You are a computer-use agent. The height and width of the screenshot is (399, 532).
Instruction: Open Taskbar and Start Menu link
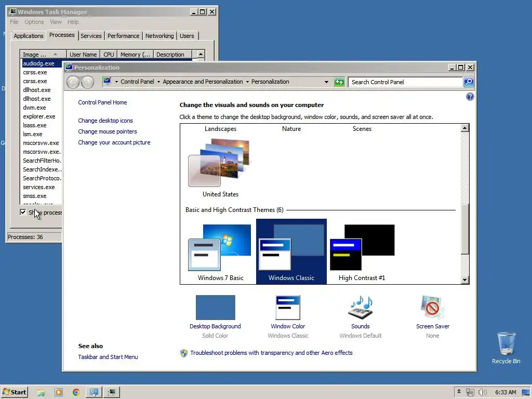[x=108, y=357]
